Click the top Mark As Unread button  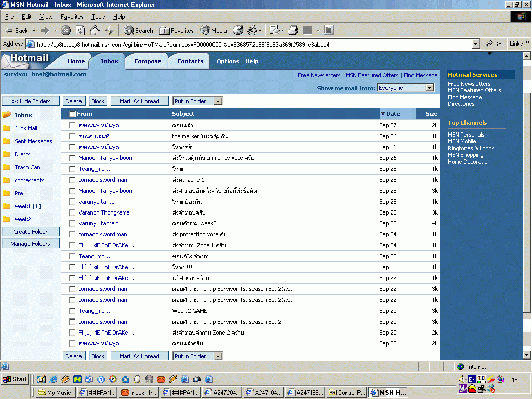point(139,101)
